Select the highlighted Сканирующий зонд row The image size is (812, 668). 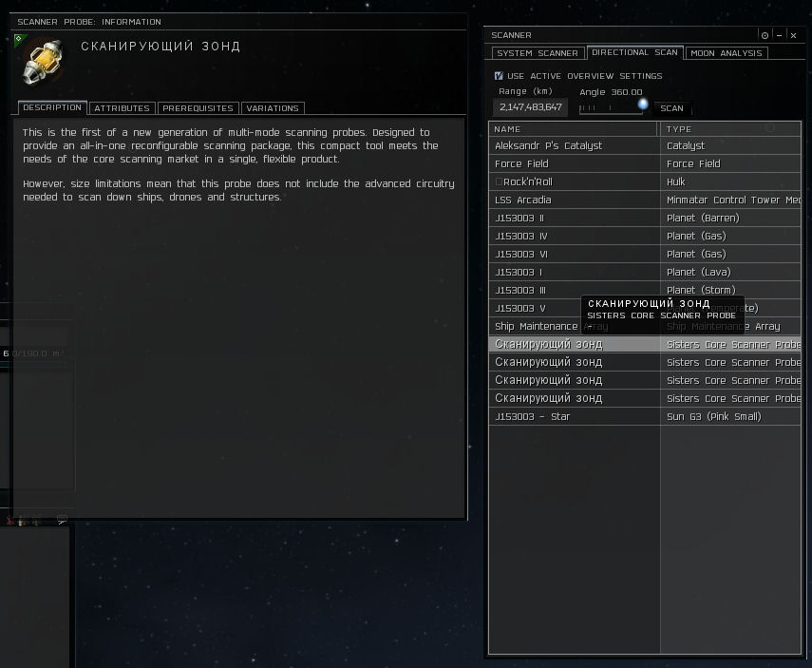tap(645, 344)
